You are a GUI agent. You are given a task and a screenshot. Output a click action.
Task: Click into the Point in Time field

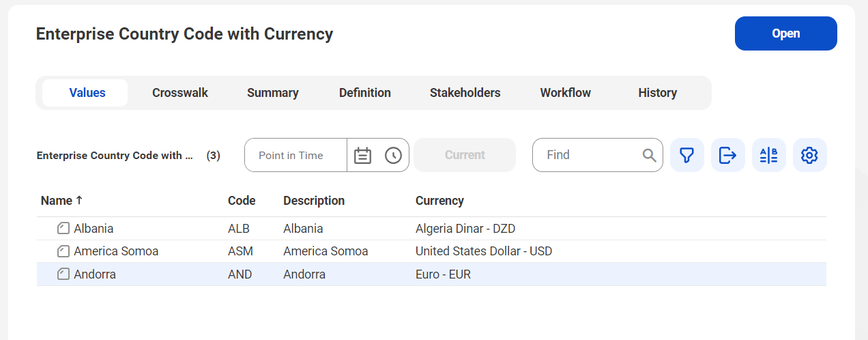coord(295,155)
